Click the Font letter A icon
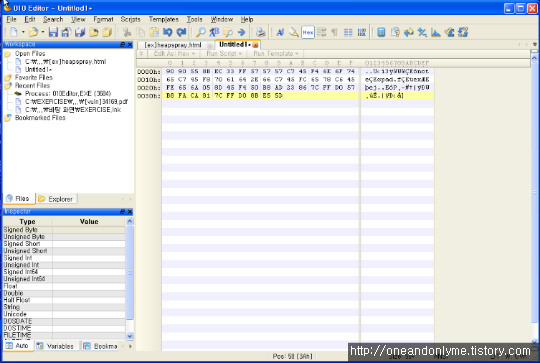Screen dimensions: 540x363 pos(280,32)
